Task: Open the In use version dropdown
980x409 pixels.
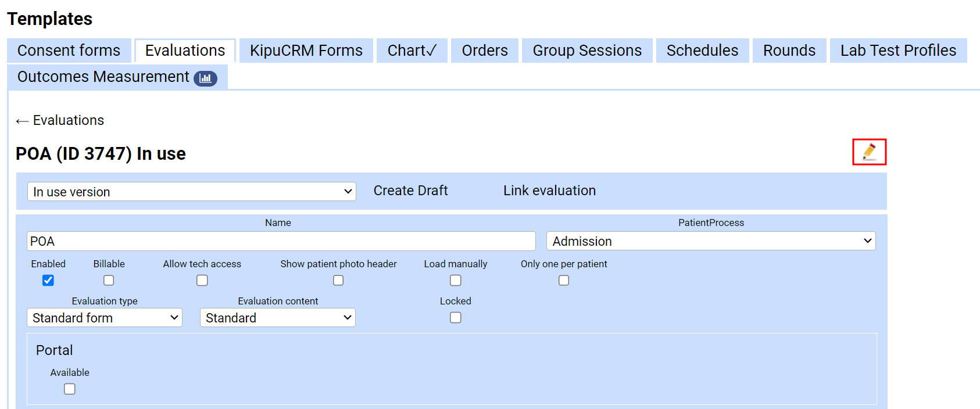Action: coord(192,192)
